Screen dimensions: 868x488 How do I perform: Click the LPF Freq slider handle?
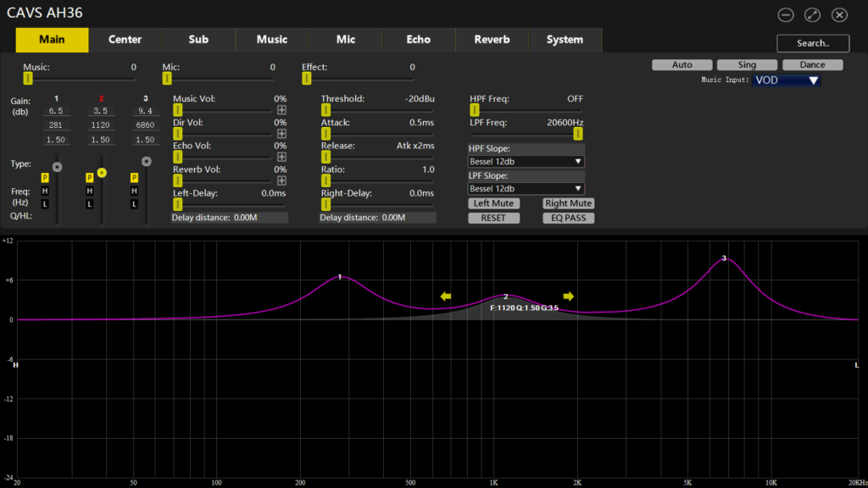point(578,133)
